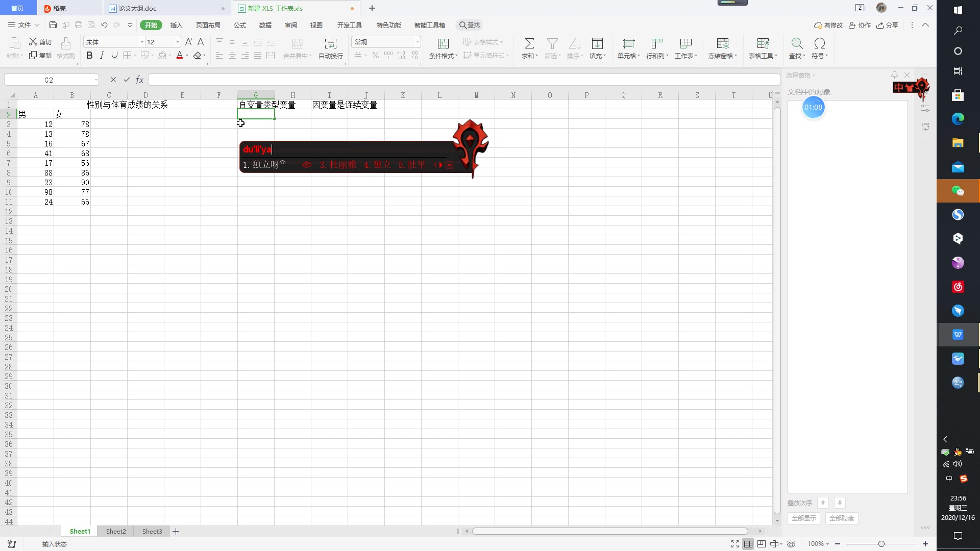980x551 pixels.
Task: Open the number format dropdown (常规)
Action: [x=417, y=42]
